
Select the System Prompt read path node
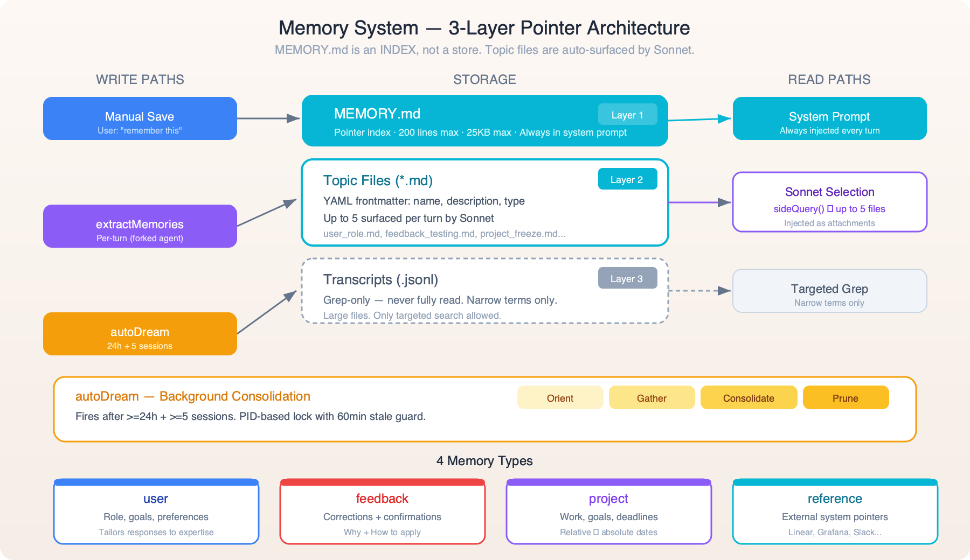829,118
